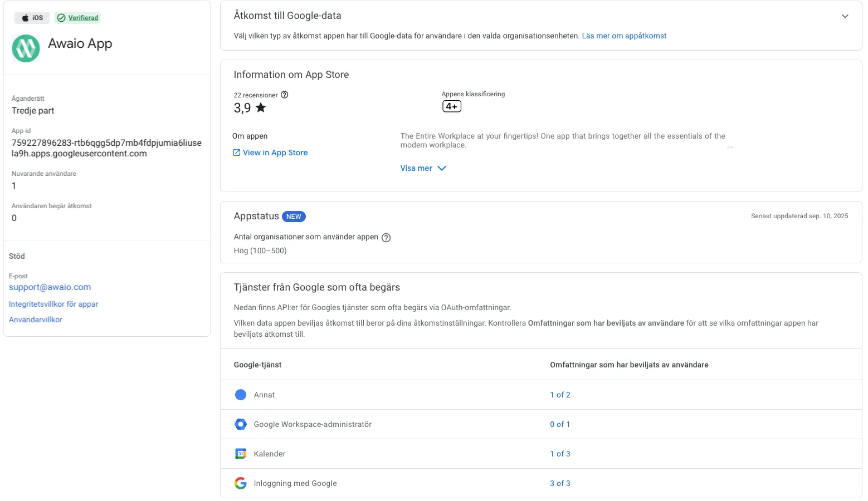Click help icon for Antal organisationer
The width and height of the screenshot is (868, 501).
coord(386,238)
